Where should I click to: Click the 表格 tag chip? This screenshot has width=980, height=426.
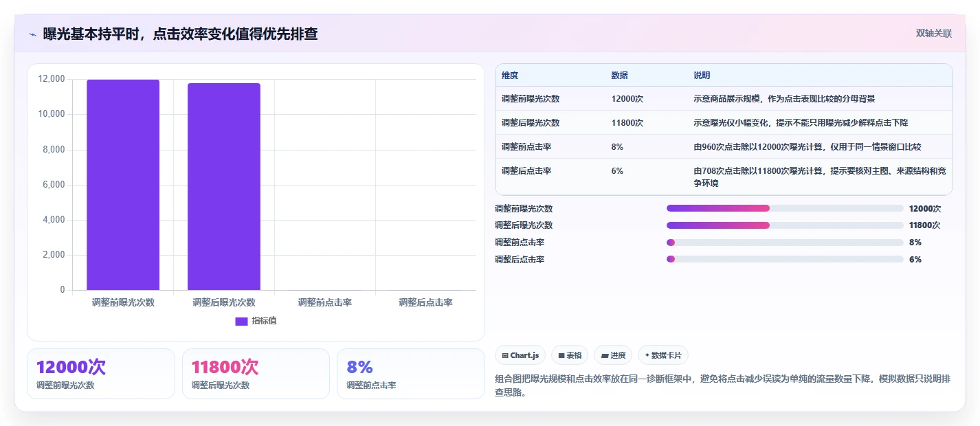click(x=570, y=355)
